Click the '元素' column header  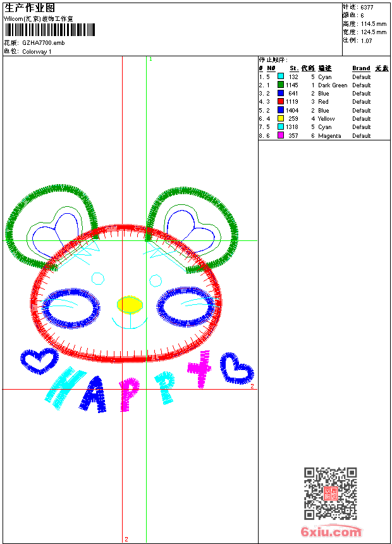pos(382,68)
